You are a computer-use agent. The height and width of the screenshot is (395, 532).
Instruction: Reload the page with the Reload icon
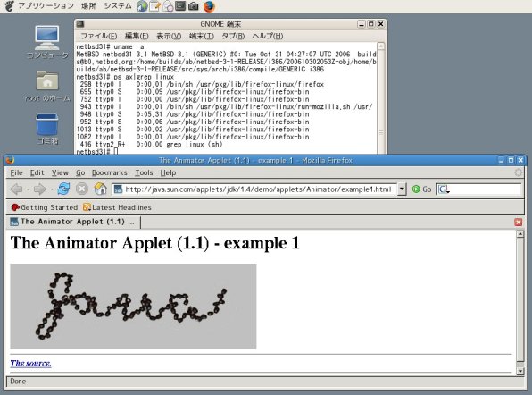click(63, 189)
